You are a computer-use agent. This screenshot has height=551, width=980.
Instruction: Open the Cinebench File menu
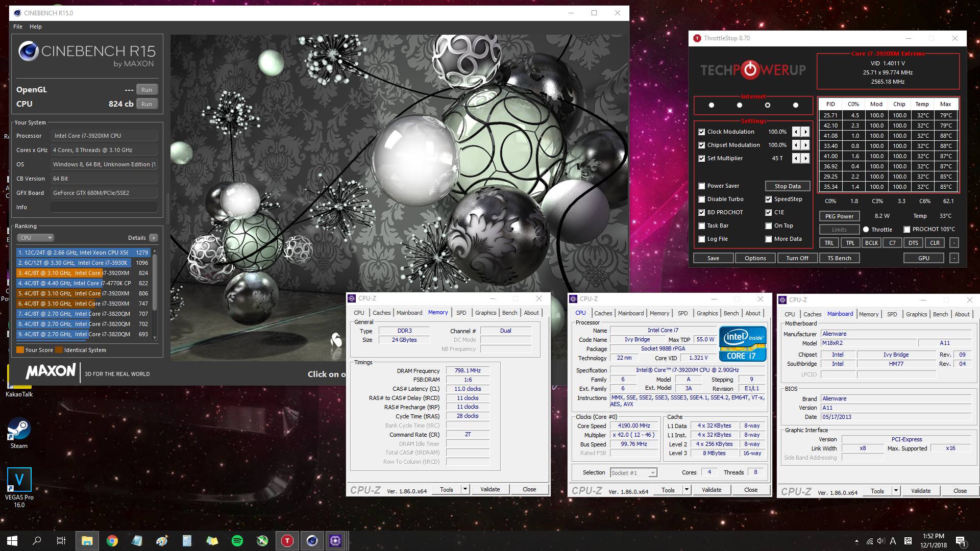click(x=18, y=27)
